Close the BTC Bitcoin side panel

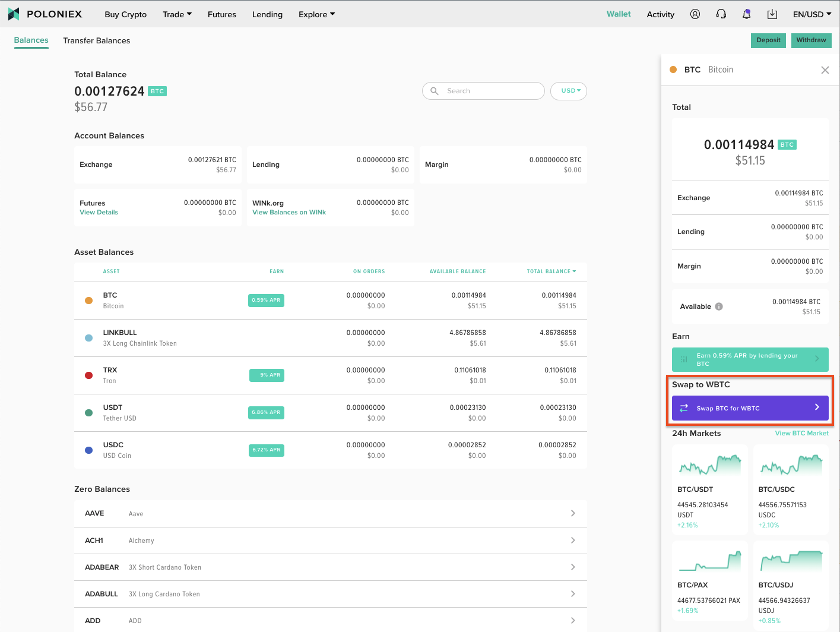tap(825, 70)
